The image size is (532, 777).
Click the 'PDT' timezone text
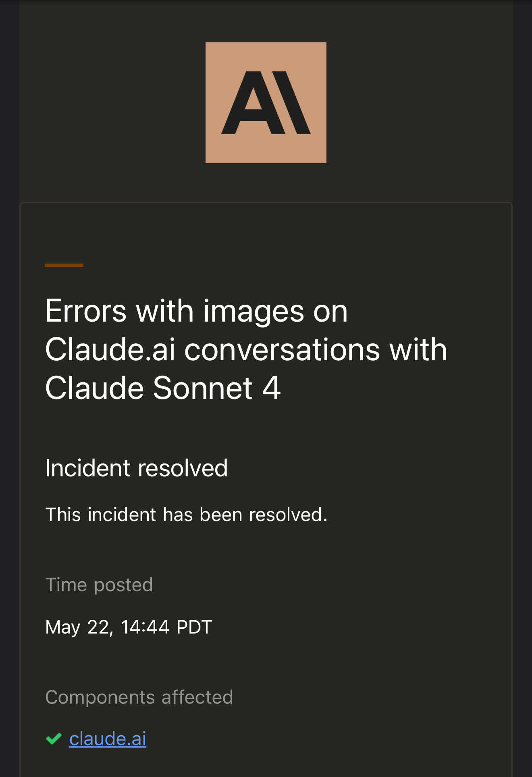coord(194,627)
